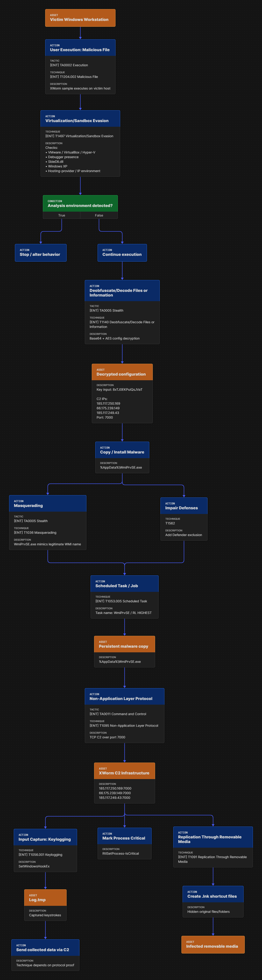Select the 'Send collected data via C2' header
The height and width of the screenshot is (980, 262).
point(45,948)
